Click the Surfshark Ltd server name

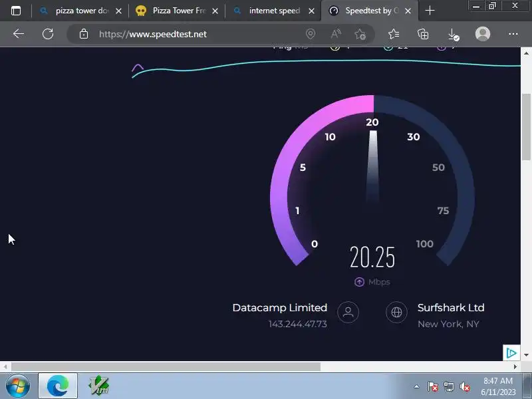pyautogui.click(x=451, y=308)
